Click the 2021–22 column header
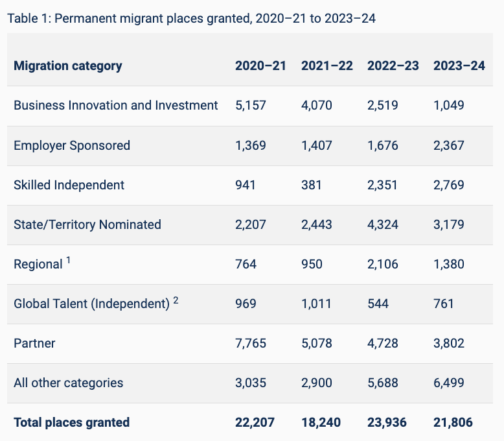The image size is (504, 441). coord(326,66)
